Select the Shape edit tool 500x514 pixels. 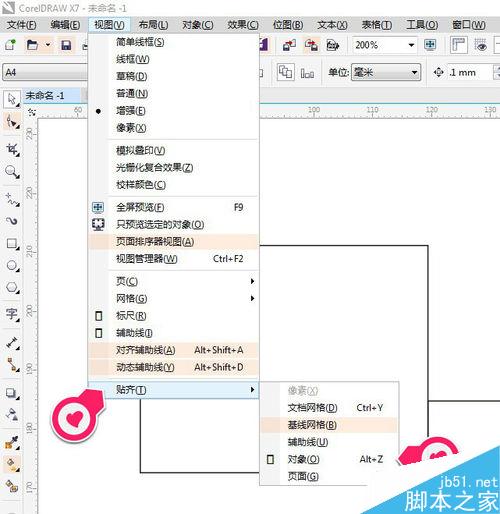point(12,122)
